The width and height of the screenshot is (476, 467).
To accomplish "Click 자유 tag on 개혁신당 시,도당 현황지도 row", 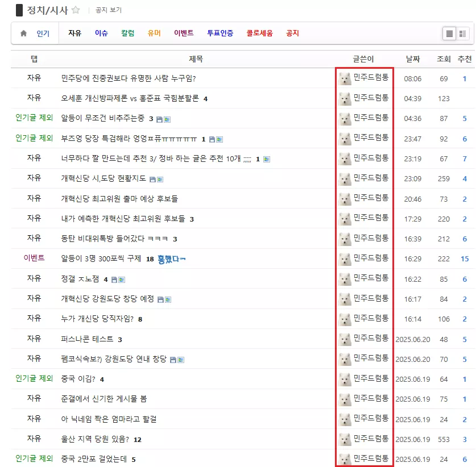I will pyautogui.click(x=34, y=178).
